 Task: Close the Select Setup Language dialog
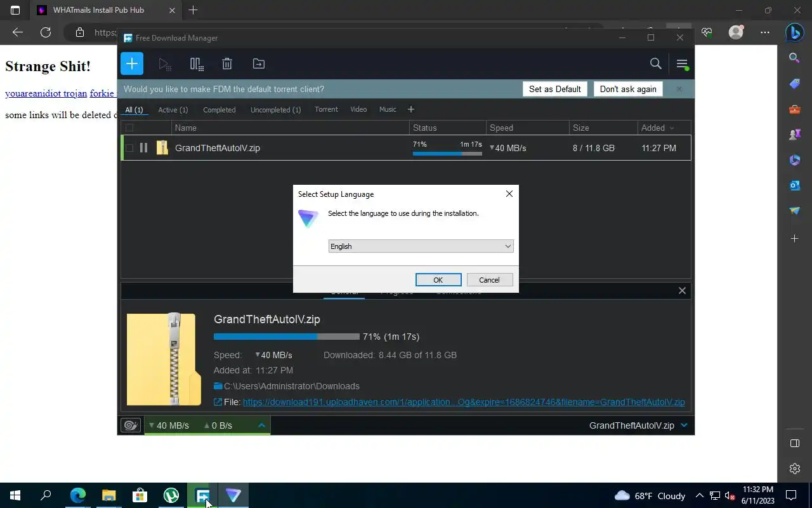click(509, 194)
